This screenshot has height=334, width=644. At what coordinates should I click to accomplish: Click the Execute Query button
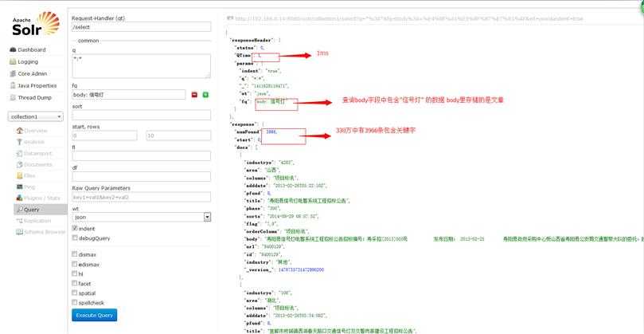[x=95, y=315]
